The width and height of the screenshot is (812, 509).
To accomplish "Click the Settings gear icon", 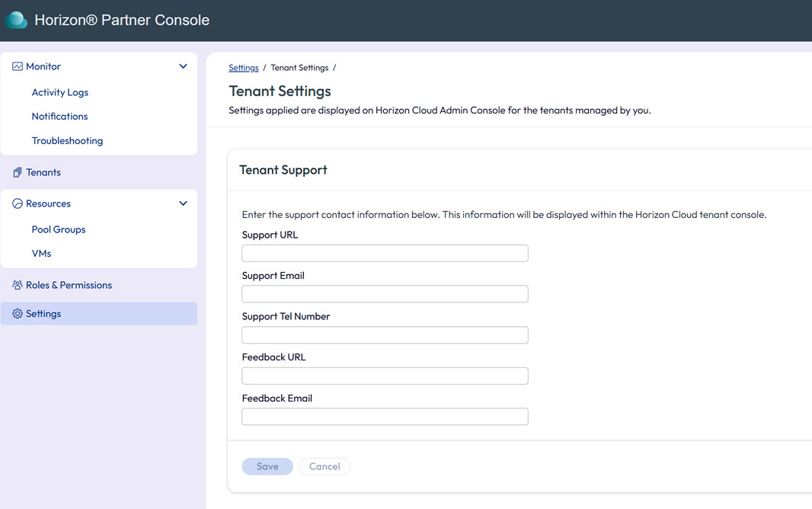I will pos(17,314).
